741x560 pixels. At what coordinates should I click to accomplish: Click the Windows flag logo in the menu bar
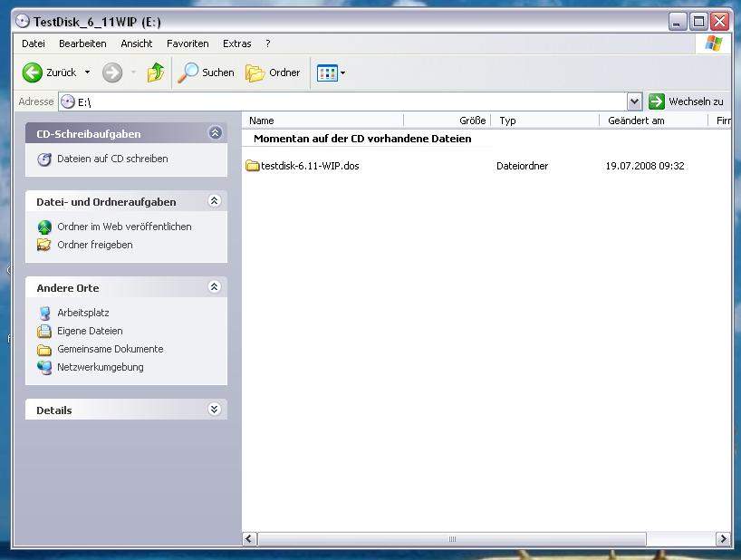tap(713, 43)
